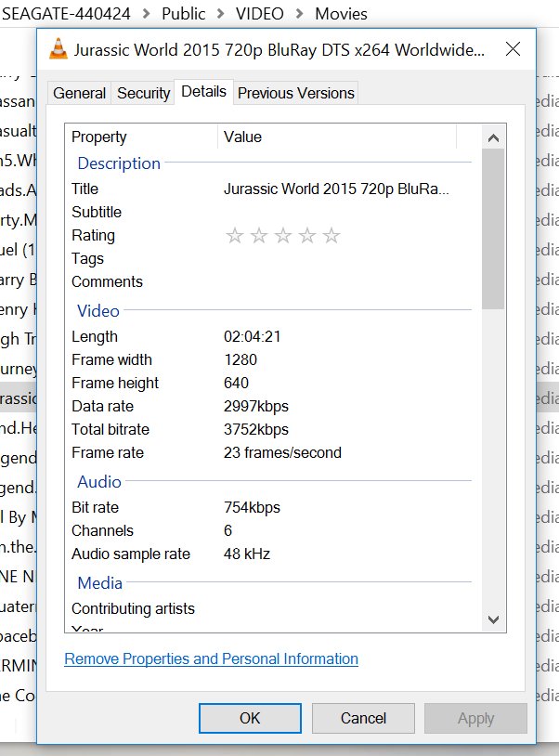
Task: Click the Property column header
Action: tap(141, 137)
